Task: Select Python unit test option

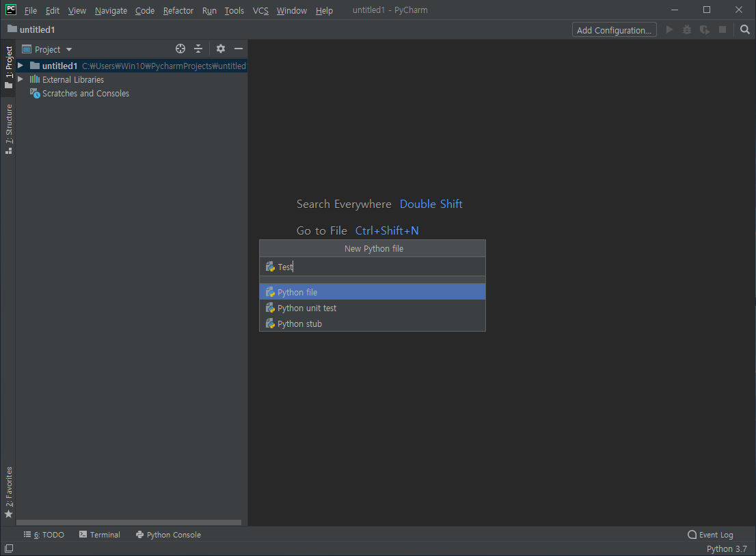Action: coord(373,308)
